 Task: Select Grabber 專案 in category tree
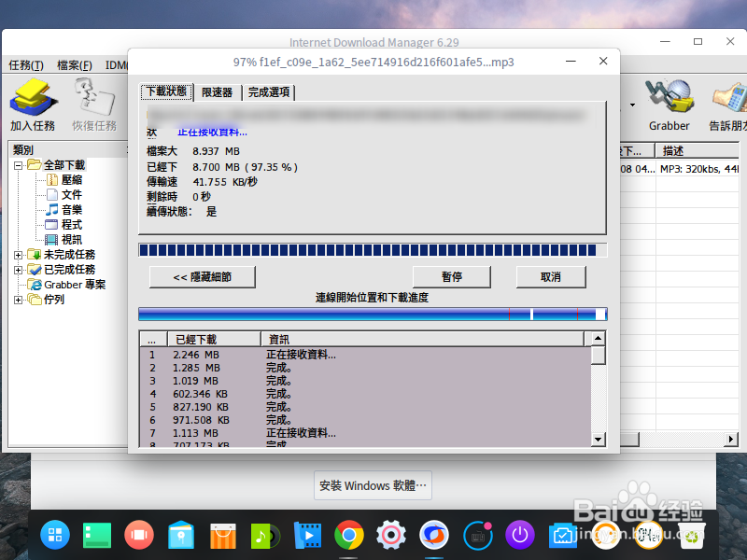[75, 285]
